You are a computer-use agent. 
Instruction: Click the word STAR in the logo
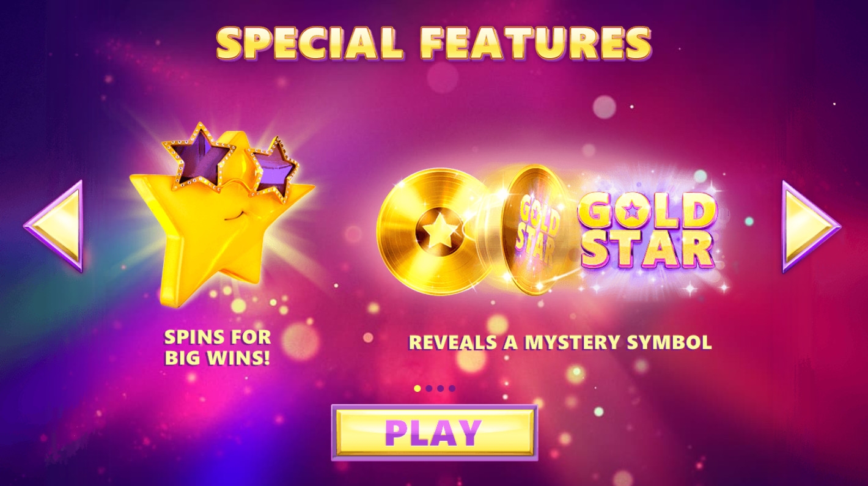[647, 251]
